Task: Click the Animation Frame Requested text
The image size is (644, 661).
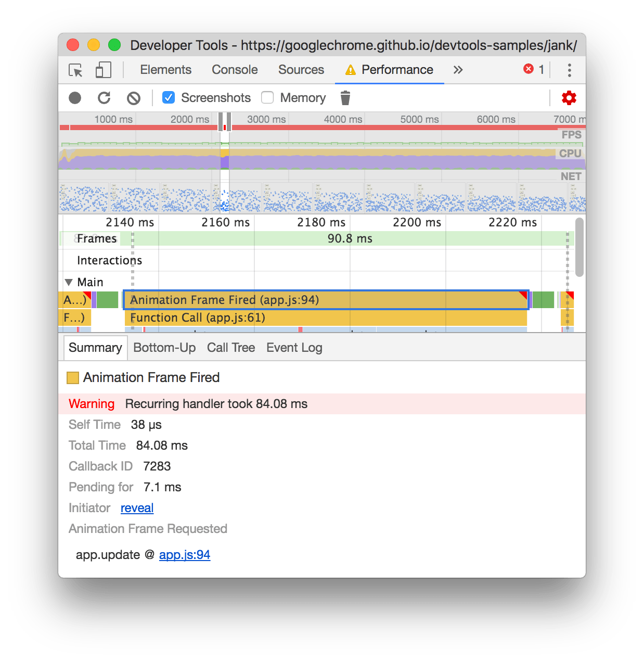Action: point(148,529)
